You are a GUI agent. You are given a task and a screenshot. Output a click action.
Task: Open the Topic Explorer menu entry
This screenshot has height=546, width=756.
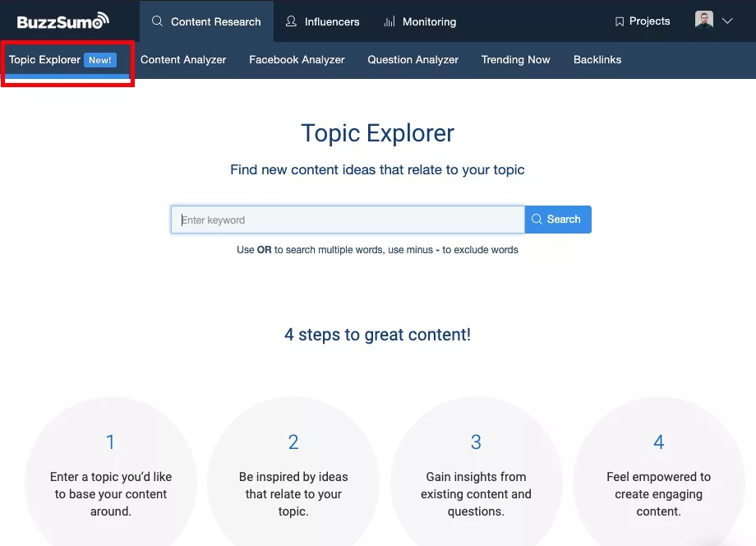[45, 59]
